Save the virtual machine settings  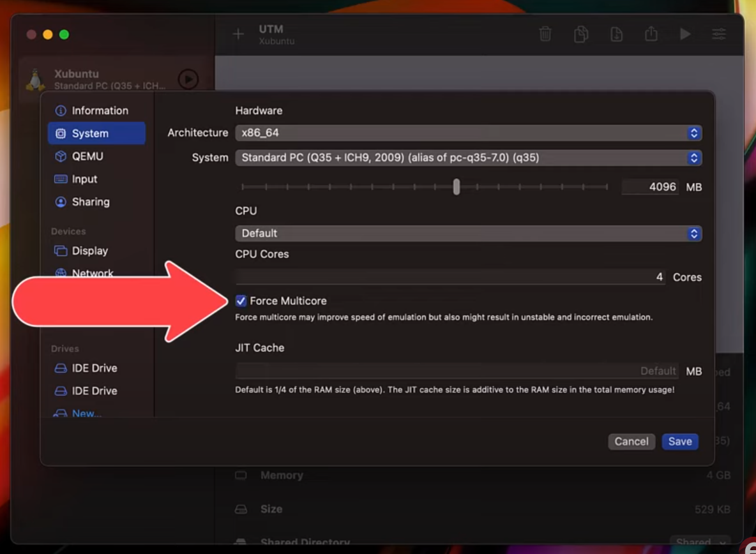coord(680,441)
